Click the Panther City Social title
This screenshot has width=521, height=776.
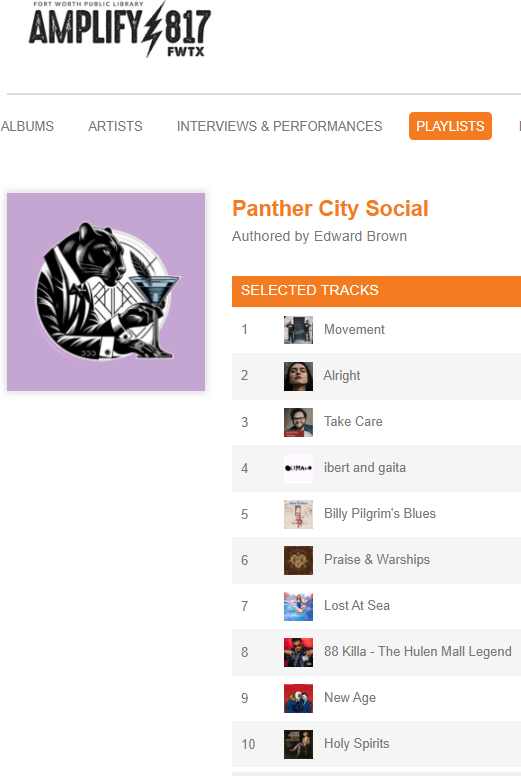pyautogui.click(x=331, y=208)
